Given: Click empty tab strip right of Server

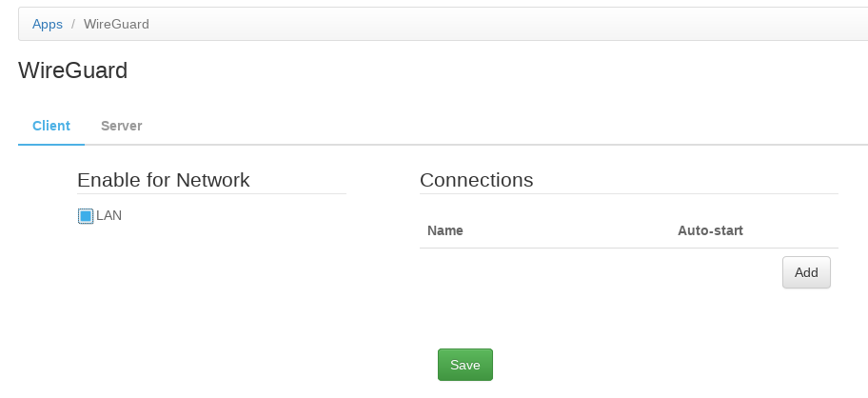Looking at the screenshot, I should (x=476, y=126).
